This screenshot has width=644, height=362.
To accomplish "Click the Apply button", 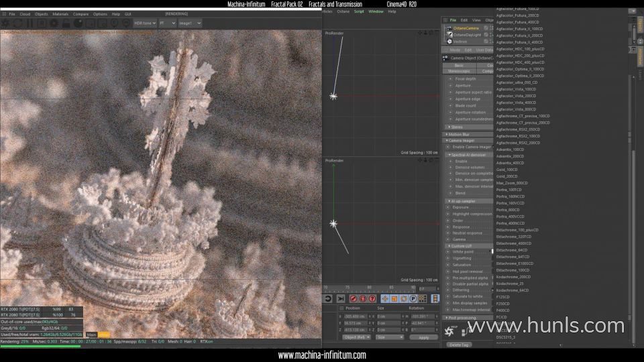I will (423, 337).
